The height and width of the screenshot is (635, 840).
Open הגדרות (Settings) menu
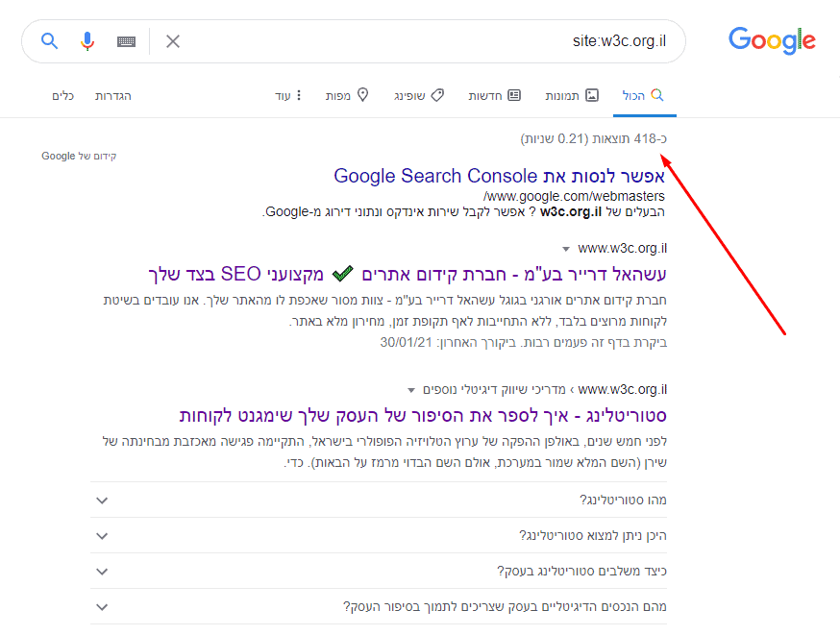coord(113,96)
